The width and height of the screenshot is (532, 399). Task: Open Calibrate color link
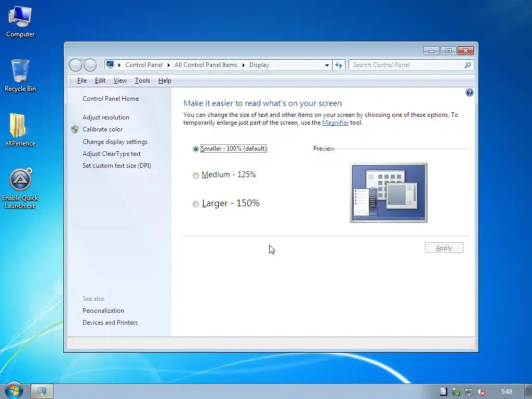point(102,129)
